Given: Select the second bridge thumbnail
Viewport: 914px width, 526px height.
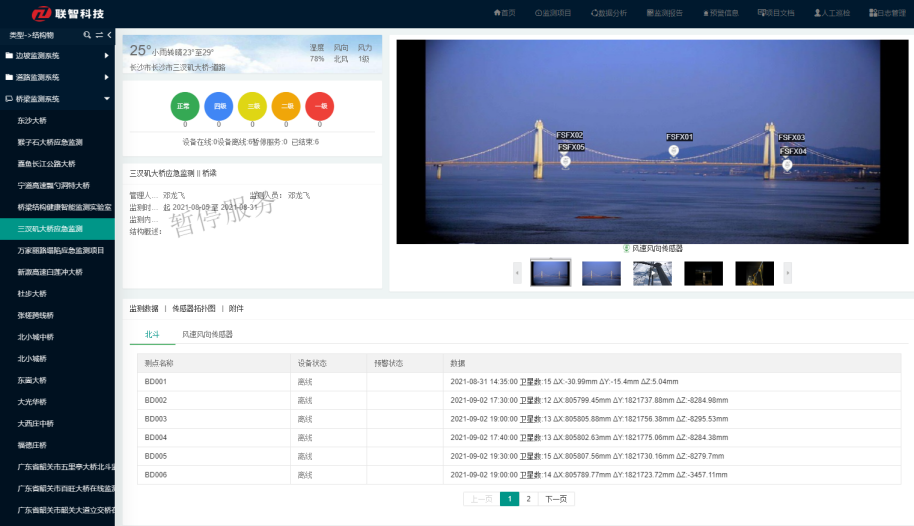Looking at the screenshot, I should [x=601, y=273].
